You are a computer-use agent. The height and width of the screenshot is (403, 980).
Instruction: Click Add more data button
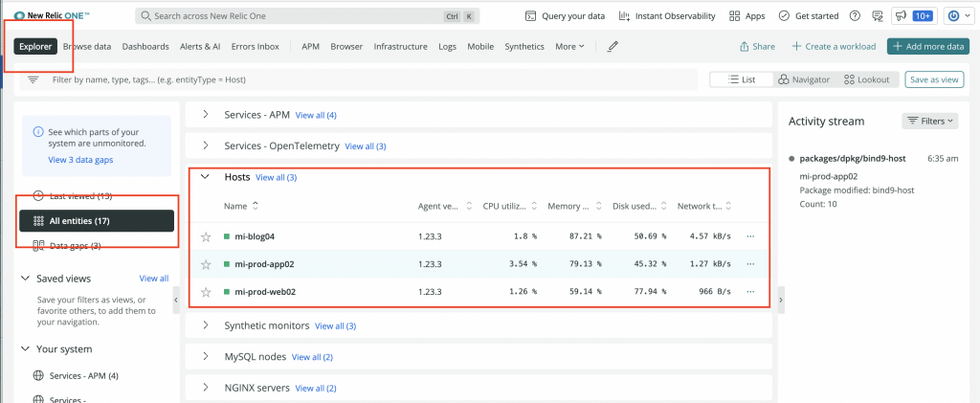pyautogui.click(x=928, y=46)
